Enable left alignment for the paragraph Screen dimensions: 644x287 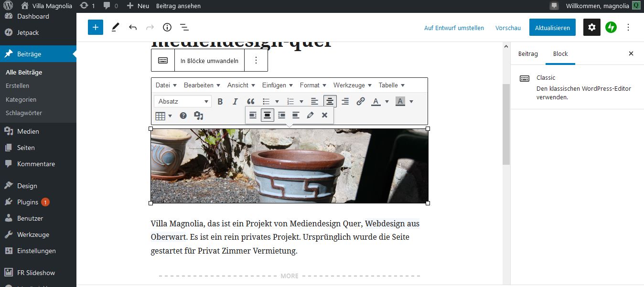pyautogui.click(x=314, y=101)
